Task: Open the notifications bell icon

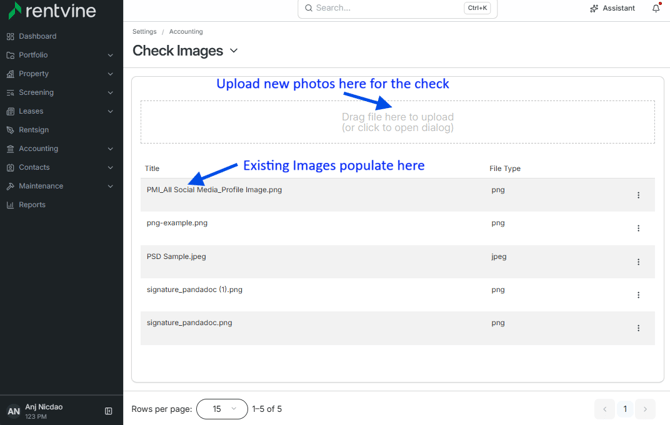Action: [x=656, y=8]
